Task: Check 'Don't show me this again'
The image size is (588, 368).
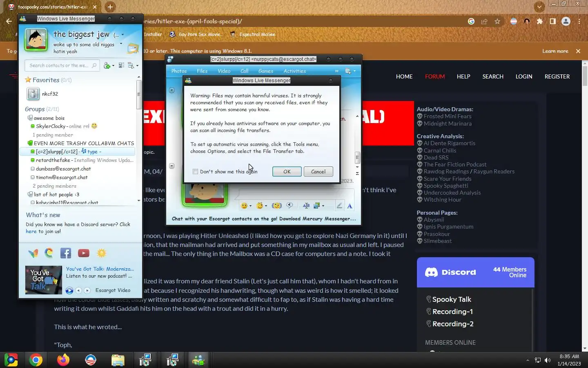Action: tap(195, 172)
